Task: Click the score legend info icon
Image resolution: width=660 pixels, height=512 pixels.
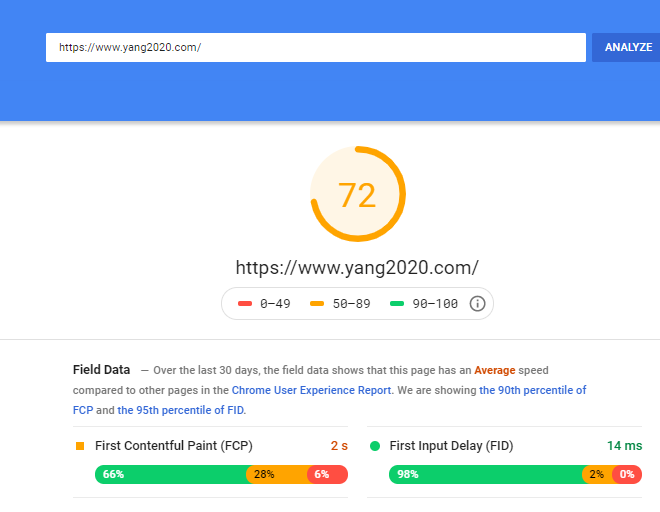Action: tap(477, 304)
